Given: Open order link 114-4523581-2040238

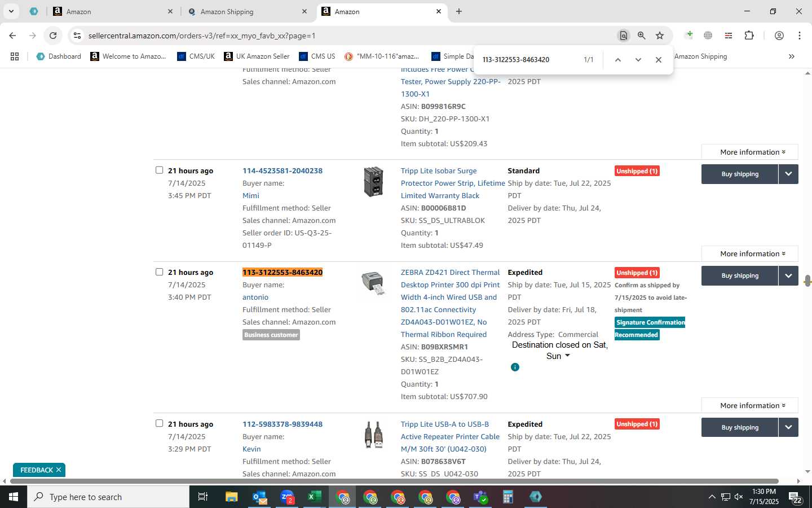Looking at the screenshot, I should 283,170.
